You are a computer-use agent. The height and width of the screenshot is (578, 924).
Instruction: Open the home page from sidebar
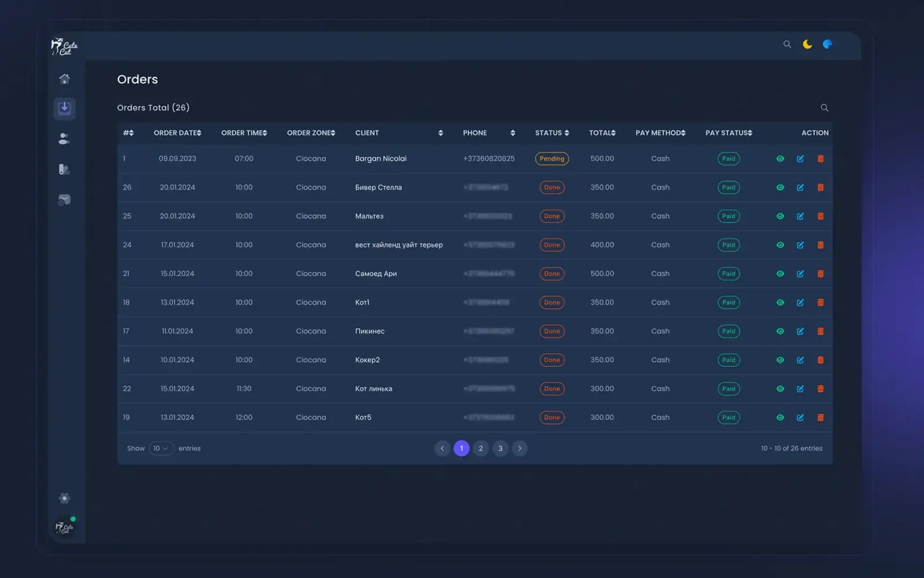click(x=65, y=78)
